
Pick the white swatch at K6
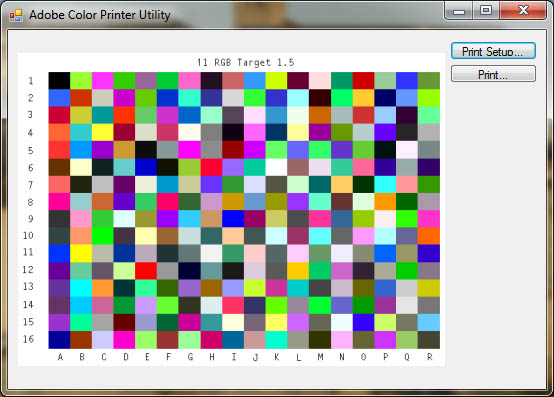[x=277, y=167]
